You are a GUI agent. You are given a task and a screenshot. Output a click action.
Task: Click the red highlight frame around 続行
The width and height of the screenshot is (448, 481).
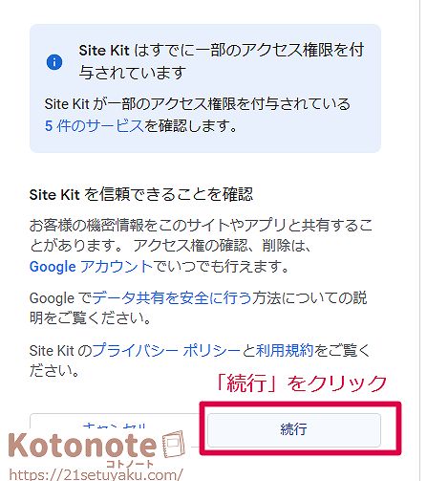click(300, 428)
